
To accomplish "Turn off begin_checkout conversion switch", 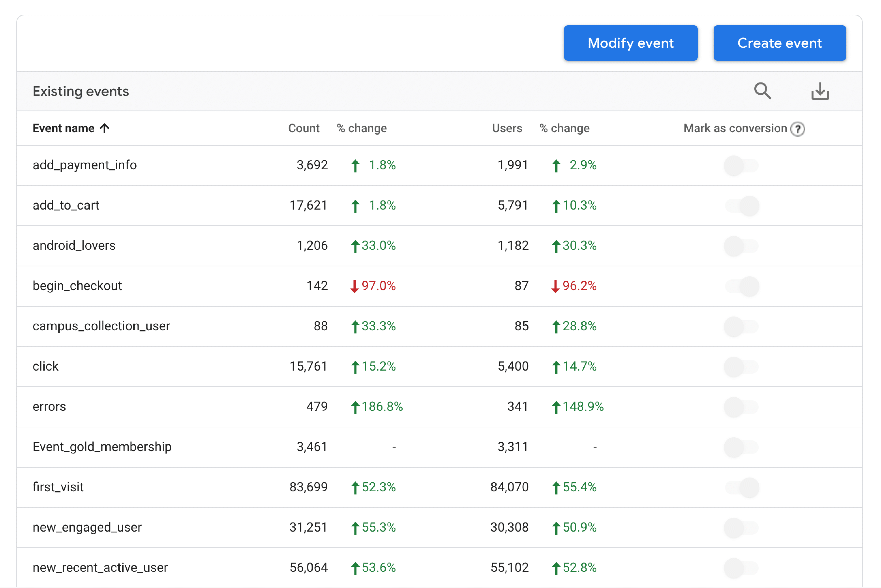I will click(741, 286).
